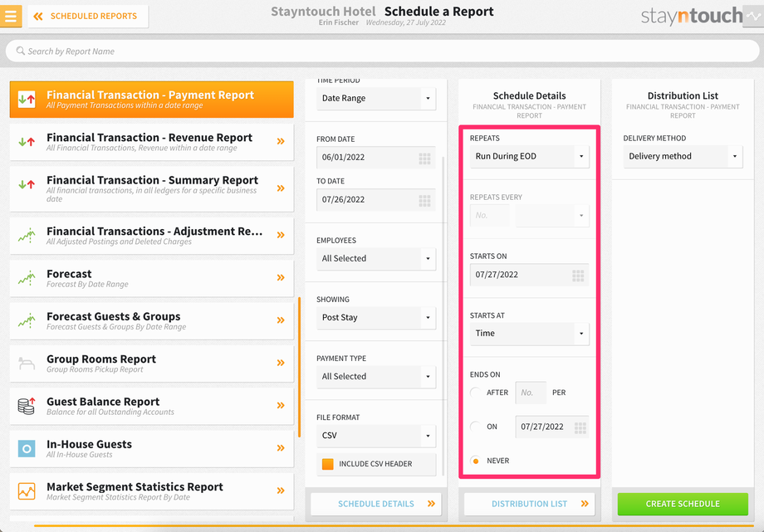Open the Repeats Run During EOD dropdown
The width and height of the screenshot is (764, 532).
coord(530,157)
